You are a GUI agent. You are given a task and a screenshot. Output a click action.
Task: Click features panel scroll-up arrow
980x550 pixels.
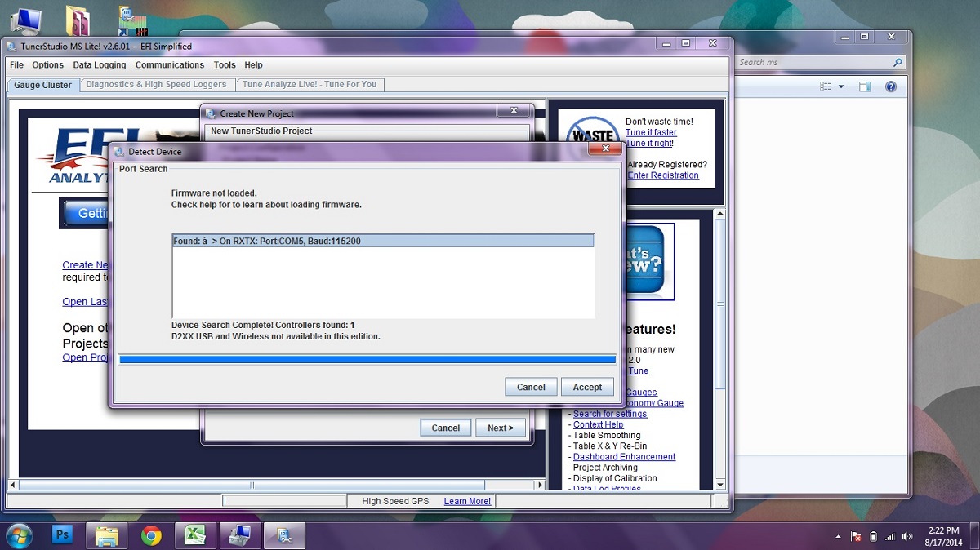(x=719, y=214)
